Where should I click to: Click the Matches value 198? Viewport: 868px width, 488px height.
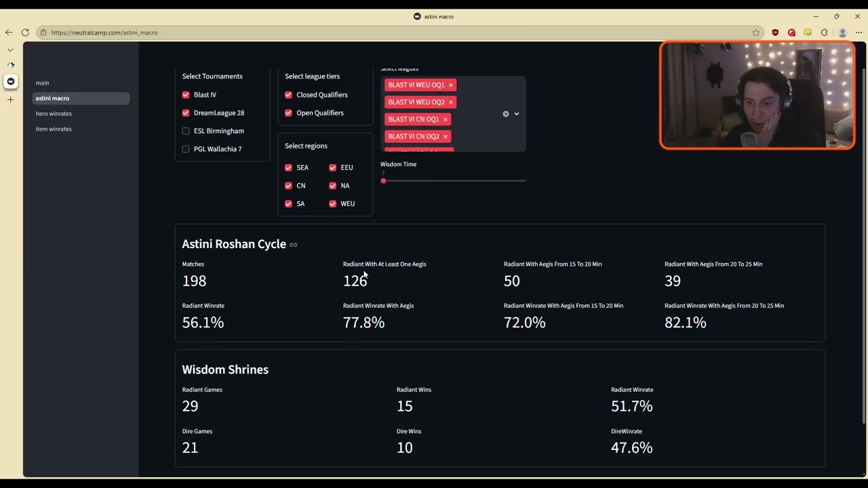pyautogui.click(x=194, y=281)
